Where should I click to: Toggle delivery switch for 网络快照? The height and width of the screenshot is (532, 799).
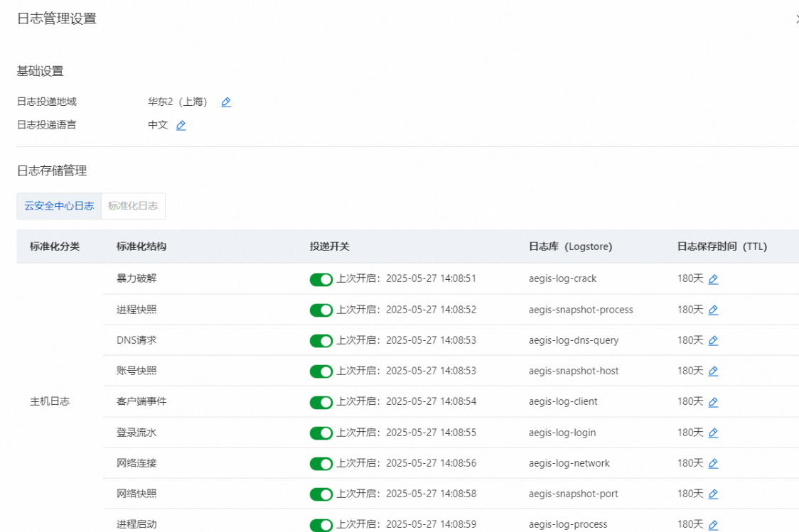(321, 494)
